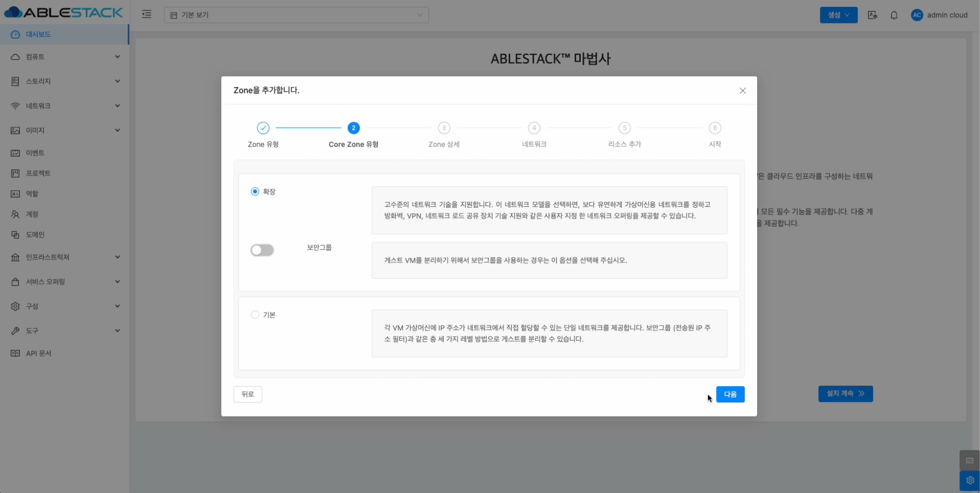Image resolution: width=980 pixels, height=493 pixels.
Task: Click the storage icon beside 스토리지
Action: click(x=15, y=82)
